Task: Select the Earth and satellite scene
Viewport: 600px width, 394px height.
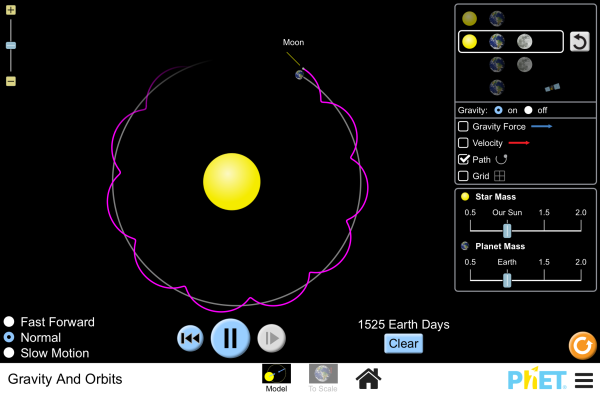Action: [524, 88]
